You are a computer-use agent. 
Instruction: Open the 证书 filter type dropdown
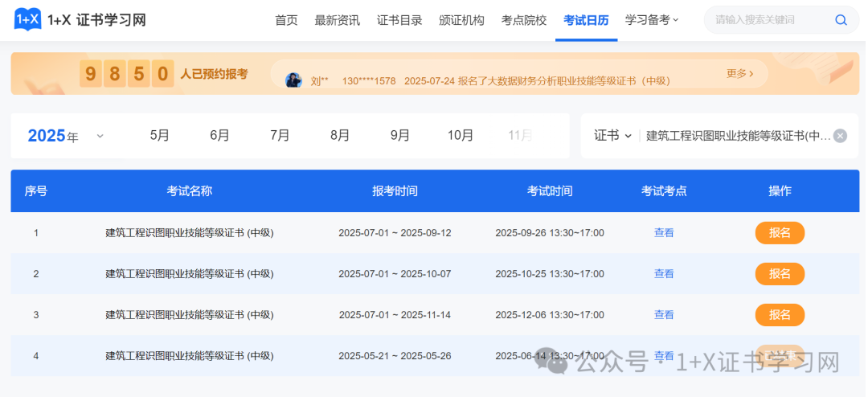point(612,136)
